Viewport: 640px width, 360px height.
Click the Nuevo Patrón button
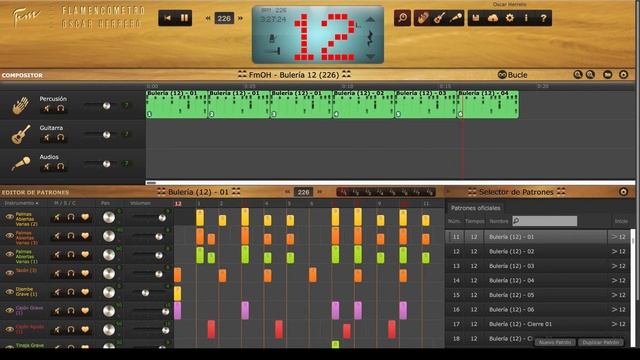pyautogui.click(x=555, y=342)
